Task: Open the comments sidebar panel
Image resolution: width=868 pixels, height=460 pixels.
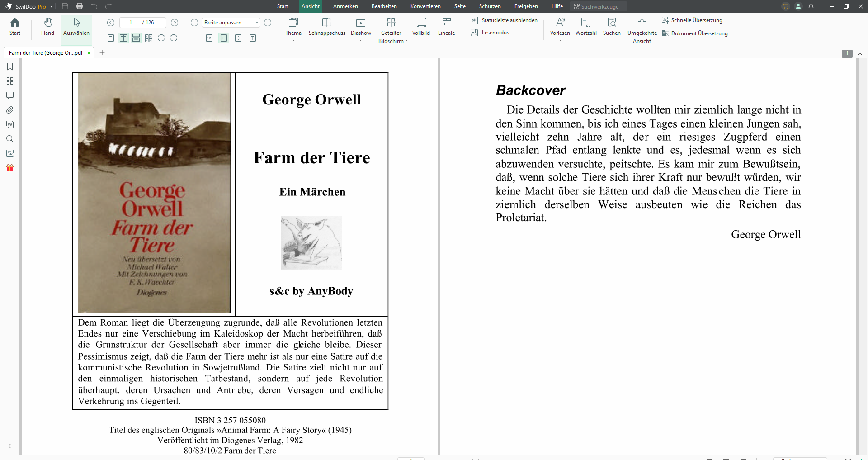Action: (x=10, y=95)
